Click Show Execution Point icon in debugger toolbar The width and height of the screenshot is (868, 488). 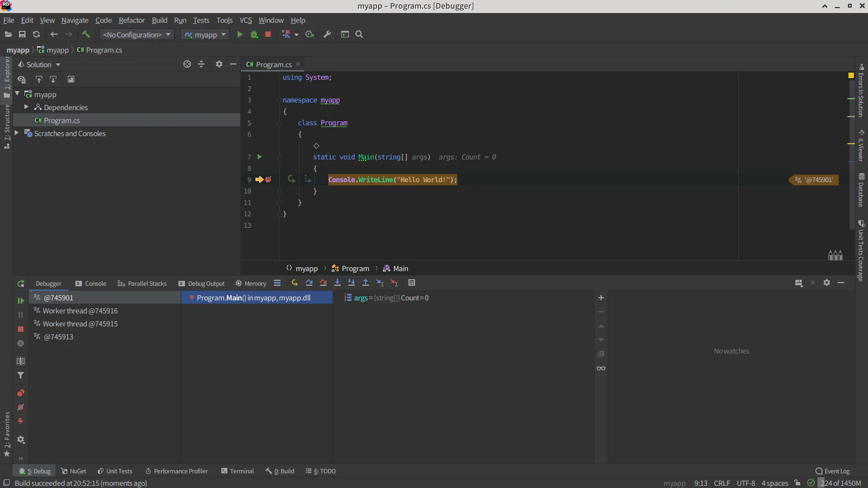pyautogui.click(x=295, y=282)
